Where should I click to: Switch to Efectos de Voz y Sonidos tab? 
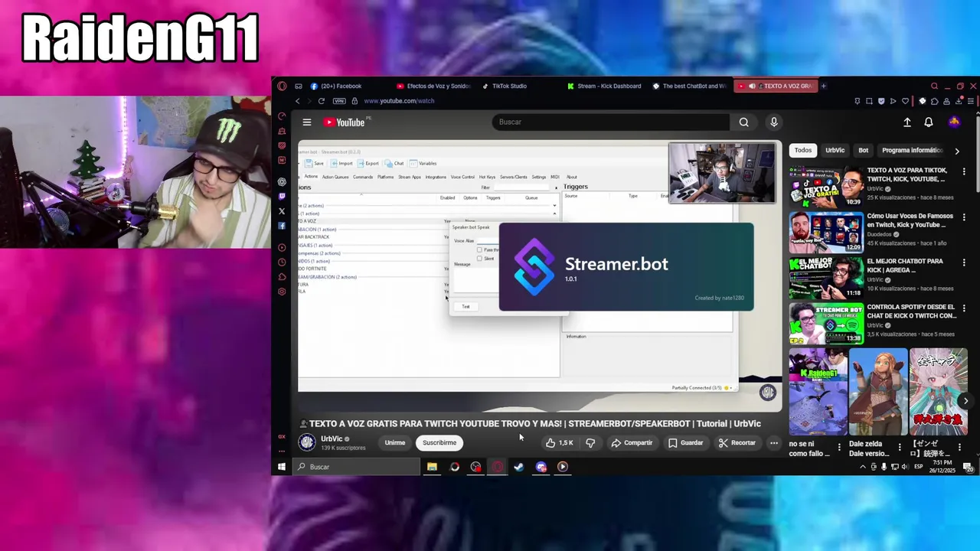coord(433,86)
